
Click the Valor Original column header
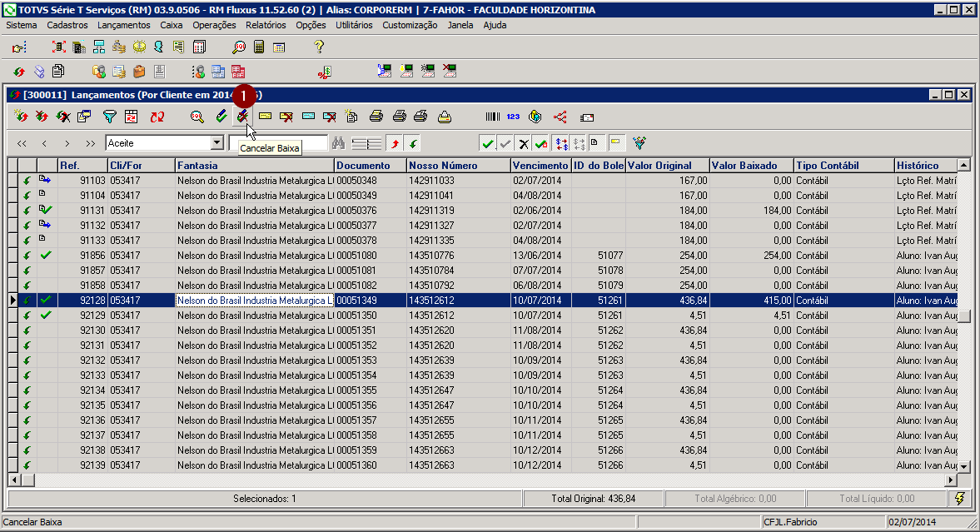coord(668,166)
